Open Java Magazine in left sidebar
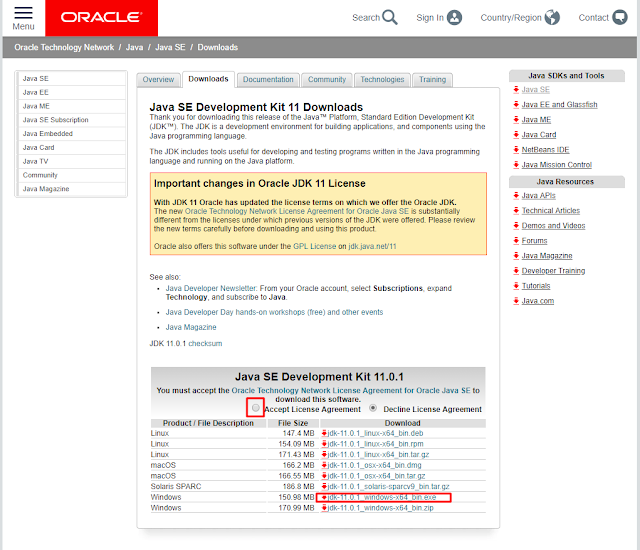The height and width of the screenshot is (550, 640). (72, 189)
